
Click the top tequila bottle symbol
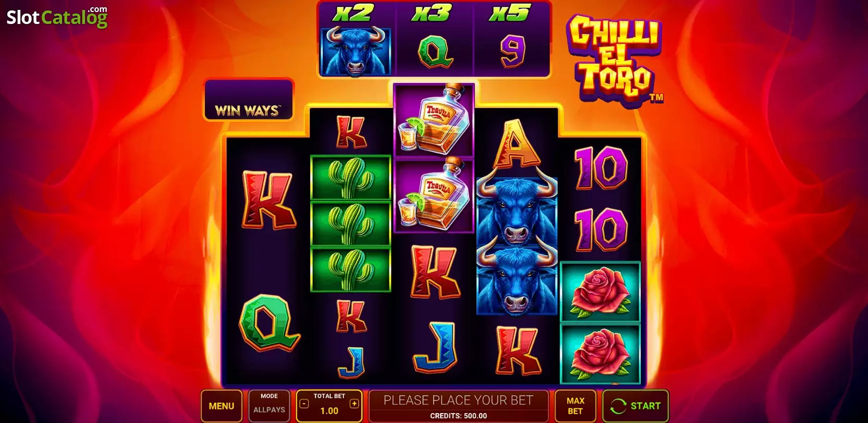[434, 120]
